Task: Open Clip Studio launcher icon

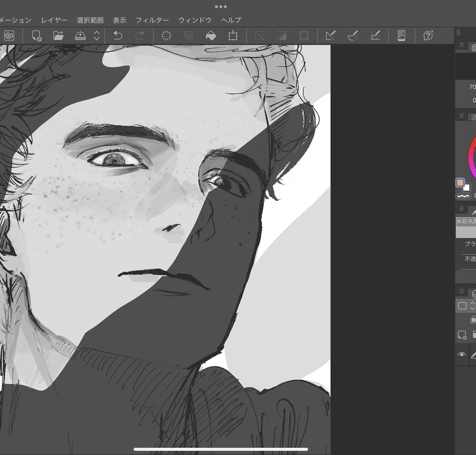Action: [x=9, y=36]
